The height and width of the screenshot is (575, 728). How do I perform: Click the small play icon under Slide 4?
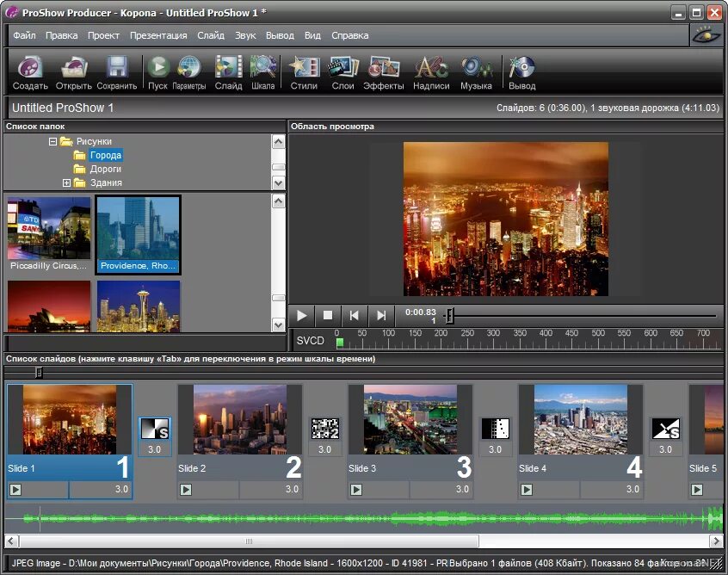click(x=527, y=490)
